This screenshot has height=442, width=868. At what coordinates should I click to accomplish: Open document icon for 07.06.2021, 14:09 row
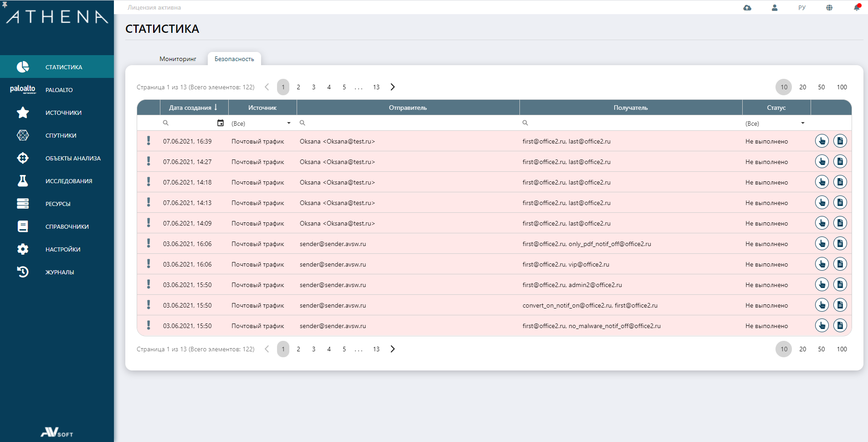(840, 223)
